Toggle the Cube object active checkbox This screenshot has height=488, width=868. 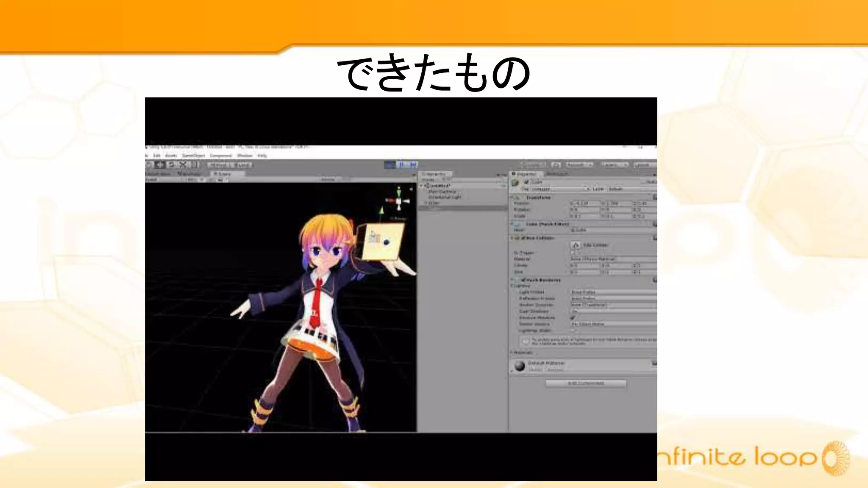527,182
